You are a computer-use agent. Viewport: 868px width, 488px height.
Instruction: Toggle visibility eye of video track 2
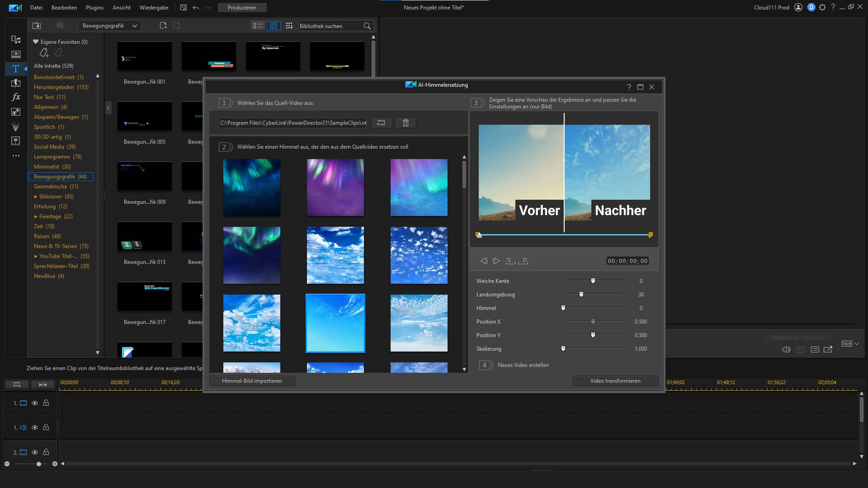(x=35, y=452)
